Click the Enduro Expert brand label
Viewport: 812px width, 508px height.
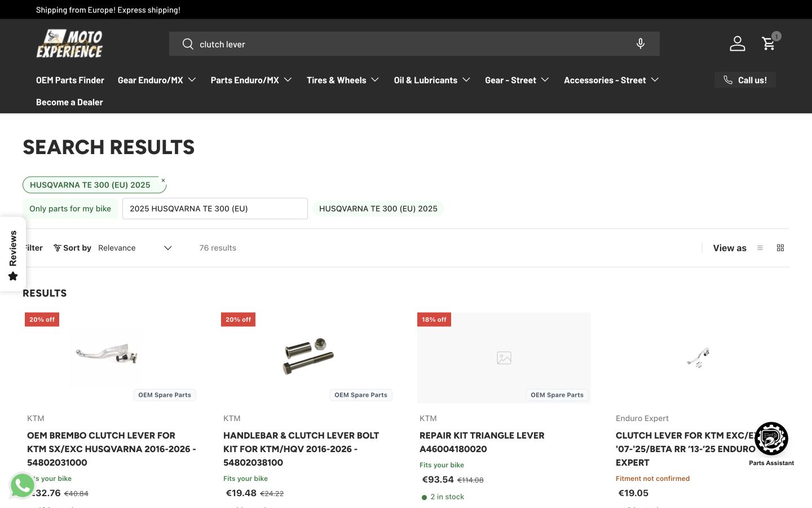(x=642, y=418)
